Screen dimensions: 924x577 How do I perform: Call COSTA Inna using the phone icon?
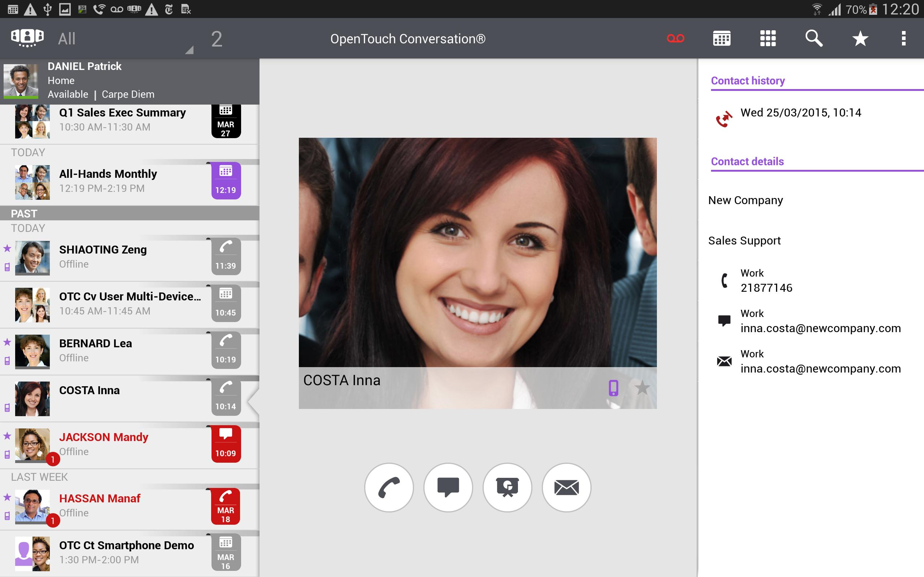(389, 487)
